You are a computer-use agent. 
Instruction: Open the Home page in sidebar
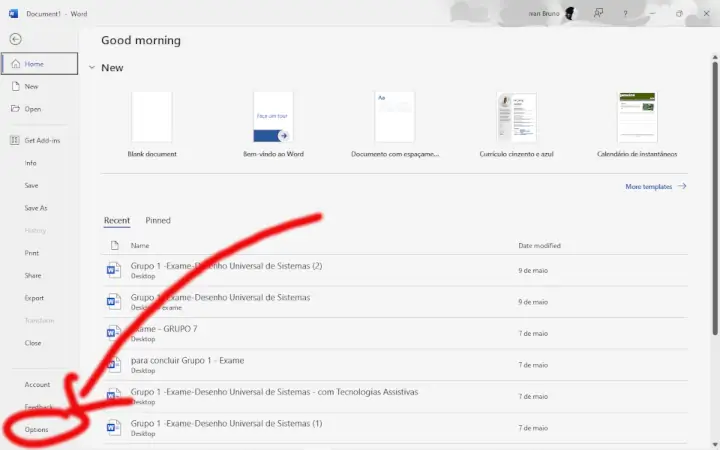[x=39, y=63]
